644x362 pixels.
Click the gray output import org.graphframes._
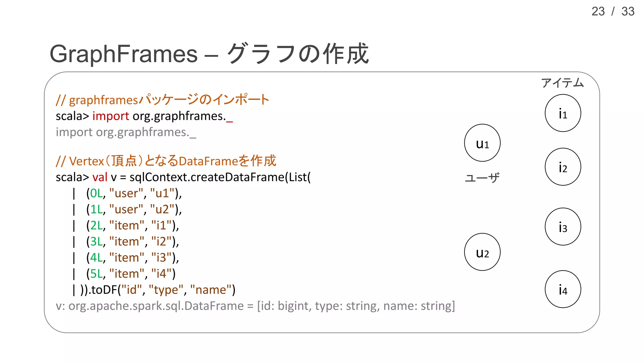pyautogui.click(x=126, y=132)
